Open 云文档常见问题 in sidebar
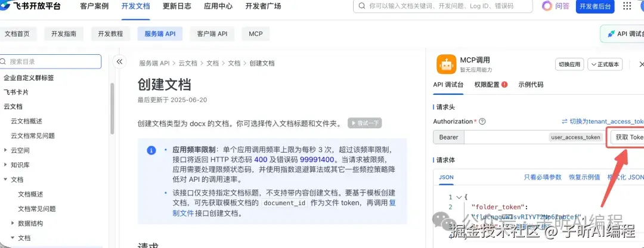This screenshot has width=644, height=248. coord(33,135)
